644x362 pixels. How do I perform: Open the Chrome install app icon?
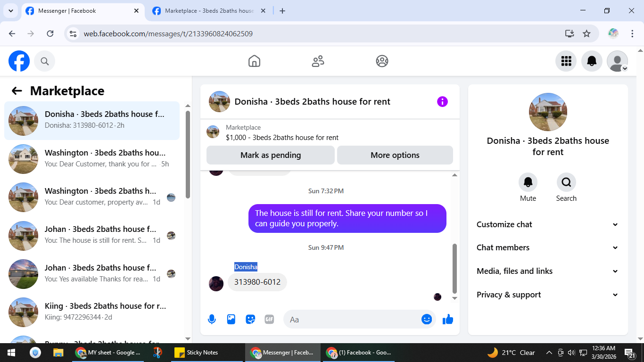pyautogui.click(x=570, y=33)
